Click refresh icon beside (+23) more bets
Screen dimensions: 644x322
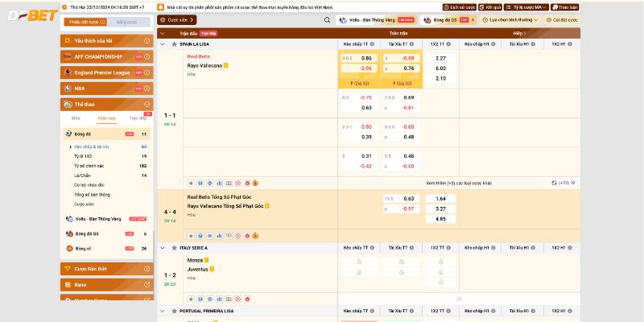click(554, 183)
